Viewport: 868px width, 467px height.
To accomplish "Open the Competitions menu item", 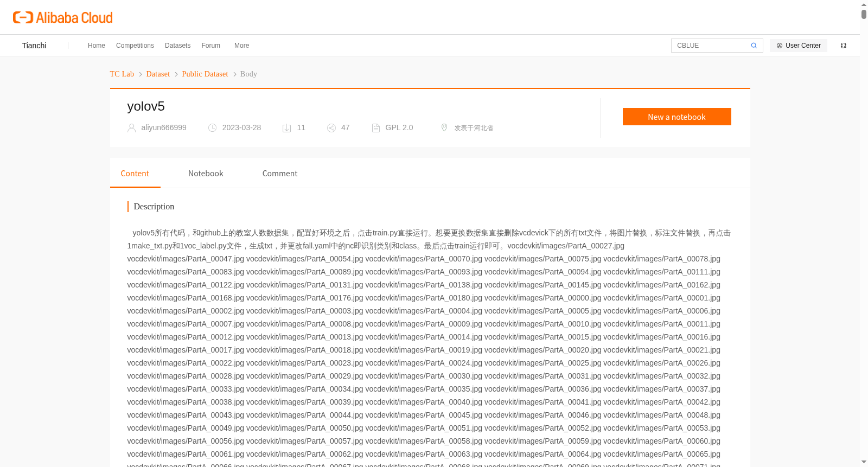I will 135,46.
